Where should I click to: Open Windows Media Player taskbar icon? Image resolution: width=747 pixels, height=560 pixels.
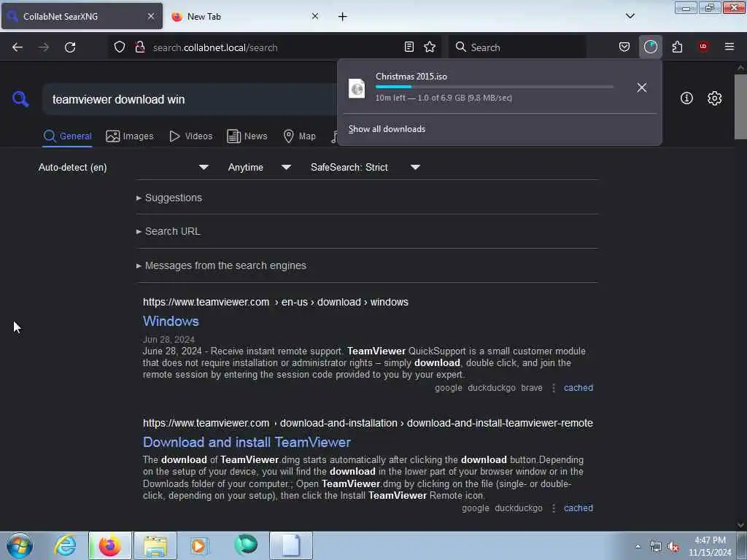199,545
